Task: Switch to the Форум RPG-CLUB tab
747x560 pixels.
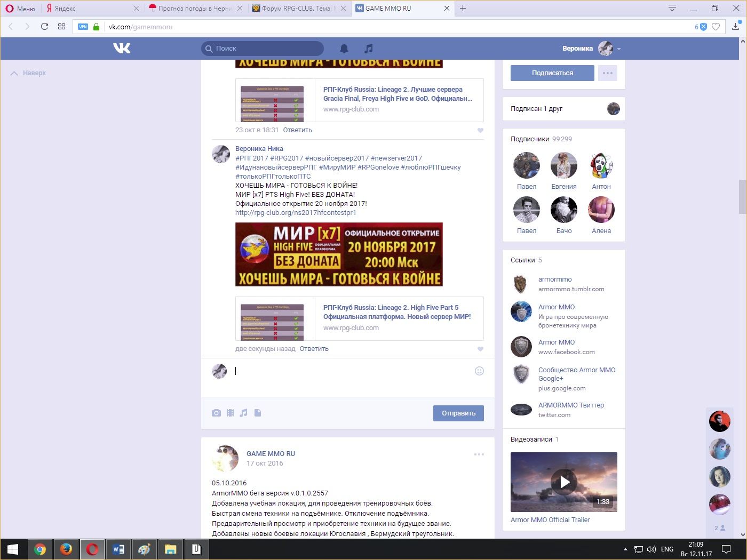Action: point(298,9)
